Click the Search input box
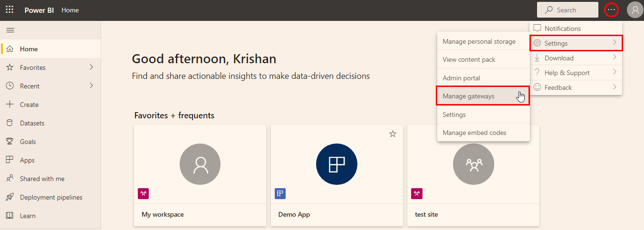 point(567,10)
